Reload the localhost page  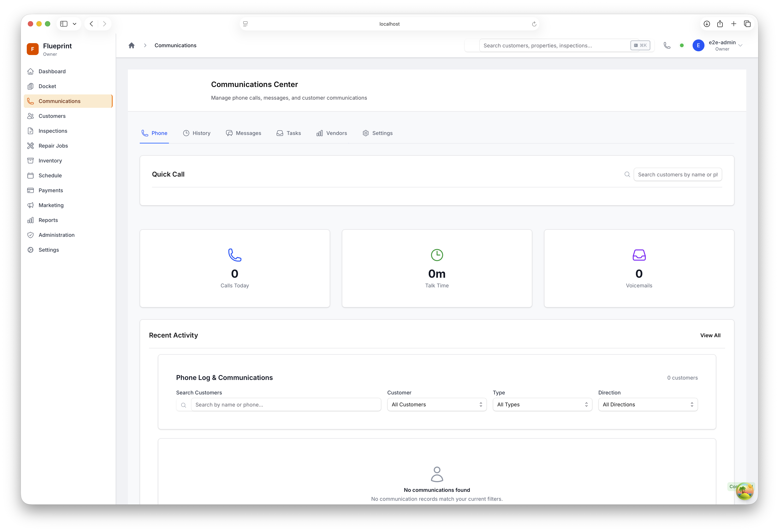(x=534, y=24)
